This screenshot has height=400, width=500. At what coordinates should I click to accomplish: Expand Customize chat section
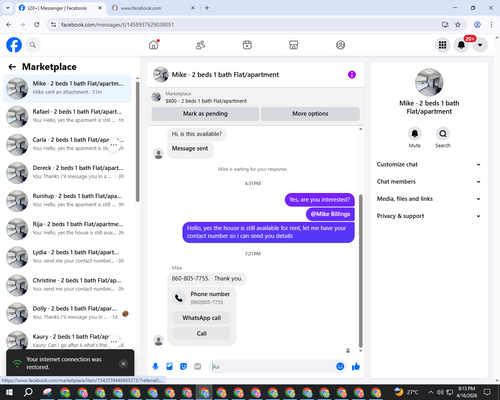(429, 164)
